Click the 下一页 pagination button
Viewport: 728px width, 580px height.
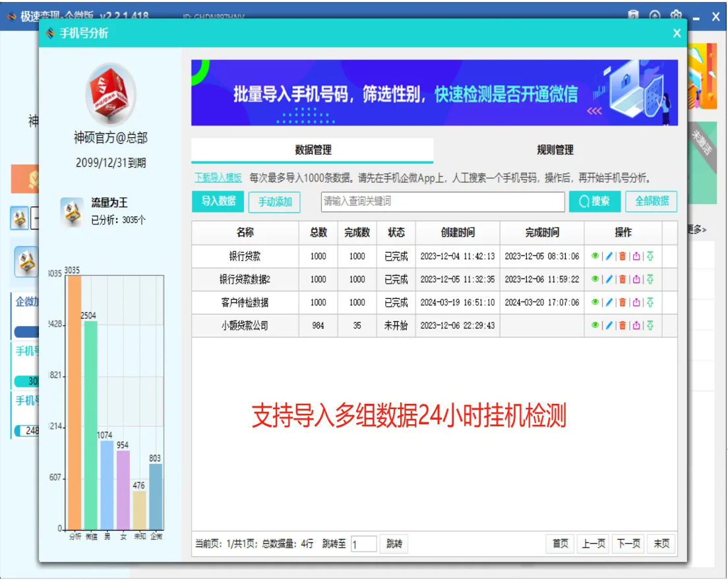tap(628, 543)
